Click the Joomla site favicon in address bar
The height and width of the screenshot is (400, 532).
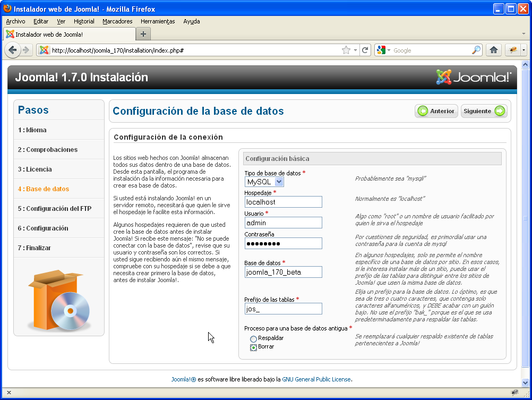click(44, 50)
